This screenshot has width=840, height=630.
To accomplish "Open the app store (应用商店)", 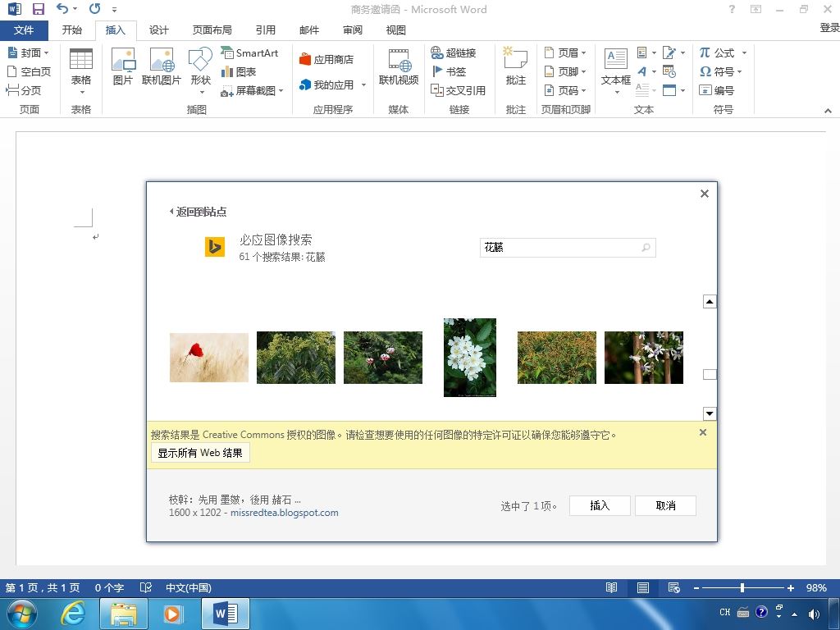I will pos(326,59).
